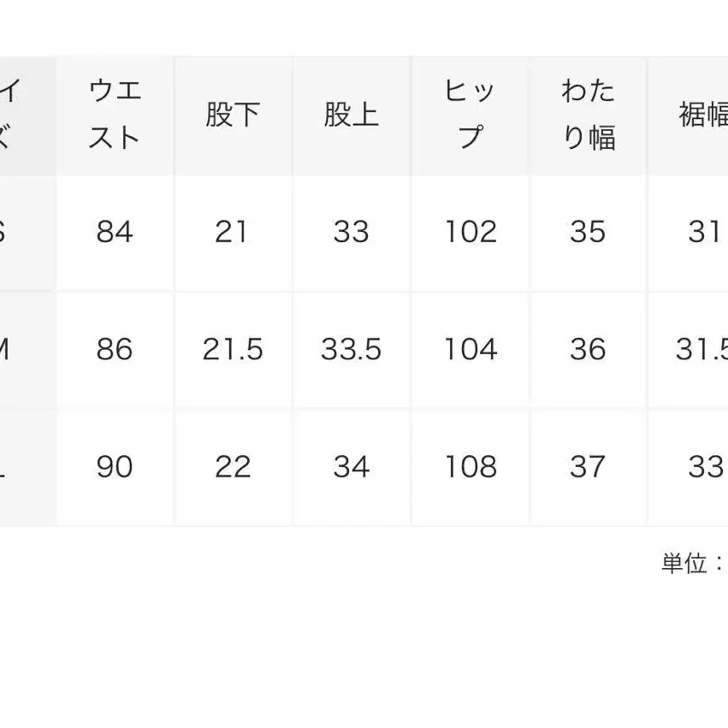
Task: Select the ヒップ column header
Action: [x=470, y=115]
